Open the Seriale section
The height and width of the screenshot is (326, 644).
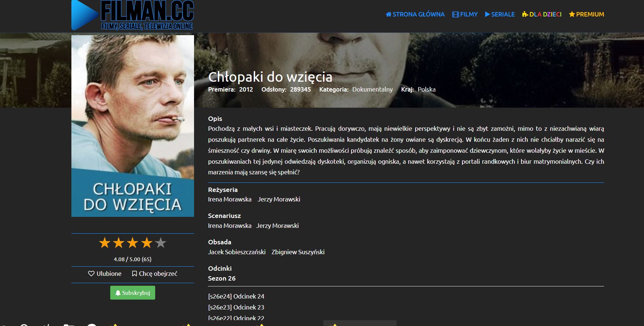coord(500,14)
